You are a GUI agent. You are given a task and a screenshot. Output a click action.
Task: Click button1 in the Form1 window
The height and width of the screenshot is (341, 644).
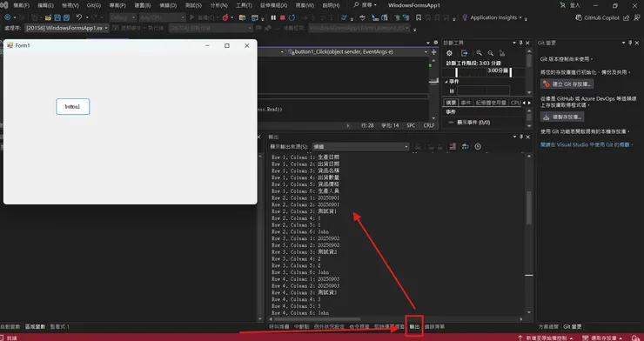pos(73,107)
